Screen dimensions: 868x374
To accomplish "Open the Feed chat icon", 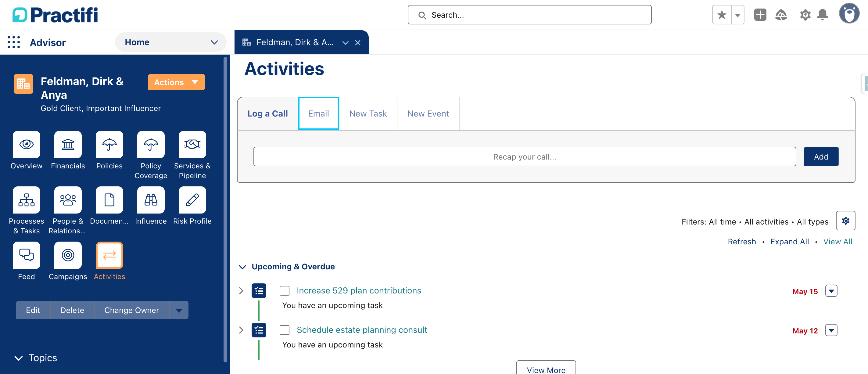I will pos(26,255).
